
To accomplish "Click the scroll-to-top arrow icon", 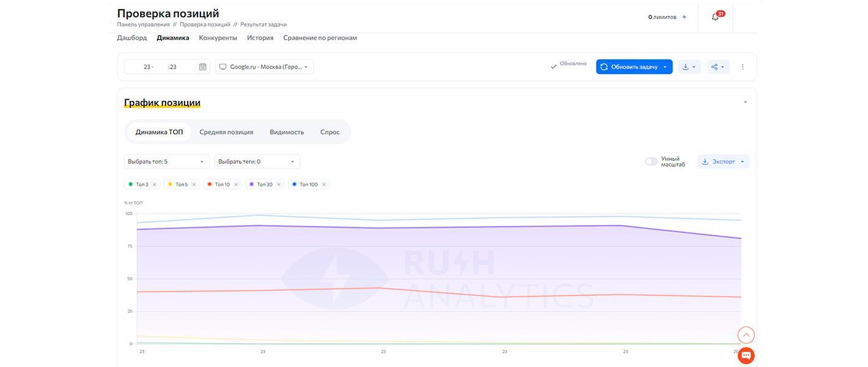I will (x=746, y=335).
